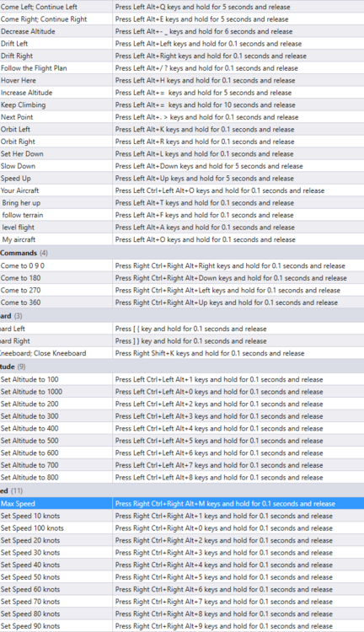364x632 pixels.
Task: Click the 'My aircraft' command name
Action: [x=19, y=239]
